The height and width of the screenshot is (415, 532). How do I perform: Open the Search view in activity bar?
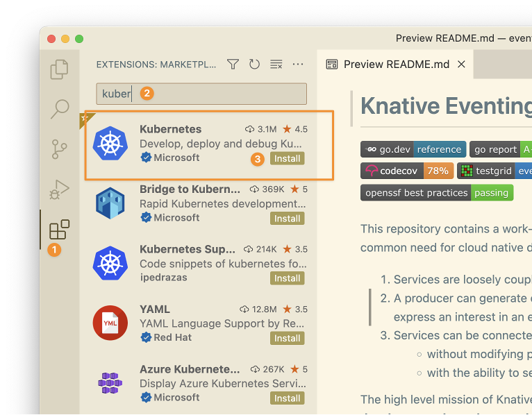click(60, 108)
